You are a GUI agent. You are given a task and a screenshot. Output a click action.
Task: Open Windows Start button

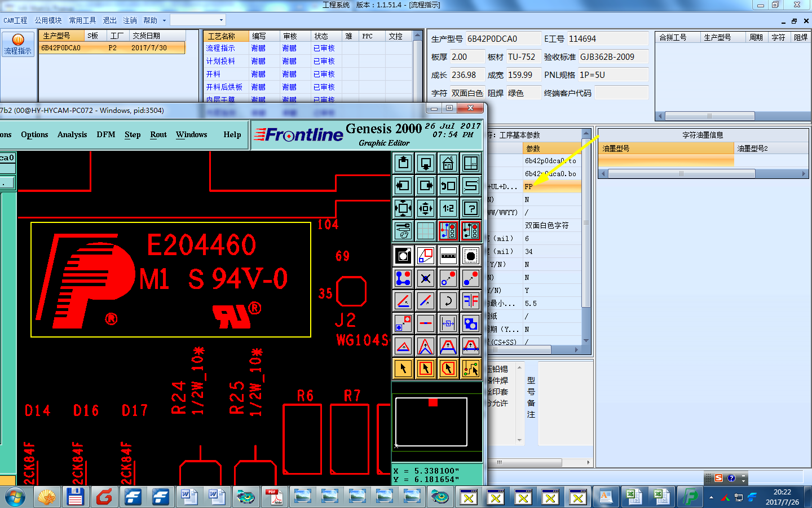(x=15, y=497)
